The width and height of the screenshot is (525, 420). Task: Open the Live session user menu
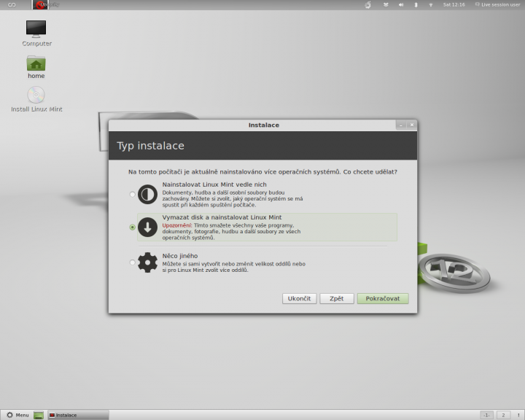pos(497,4)
